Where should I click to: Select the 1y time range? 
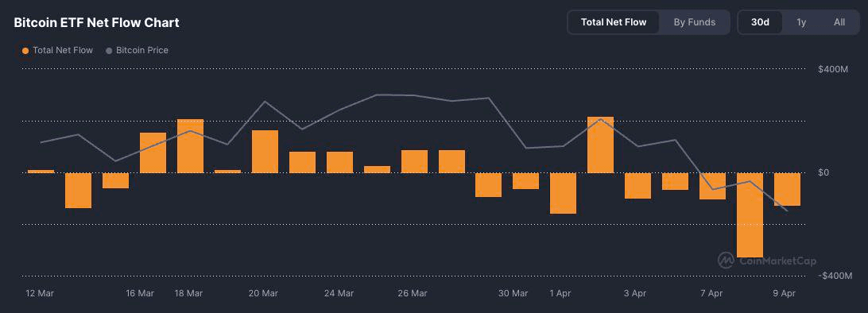pos(801,22)
